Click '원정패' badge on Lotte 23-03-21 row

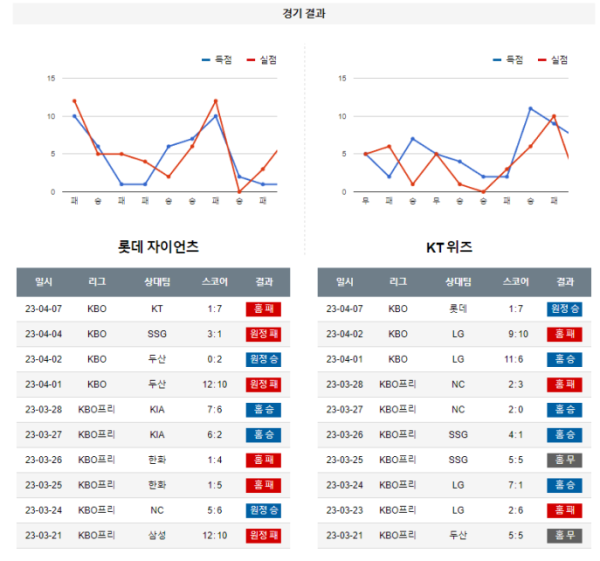click(x=263, y=536)
